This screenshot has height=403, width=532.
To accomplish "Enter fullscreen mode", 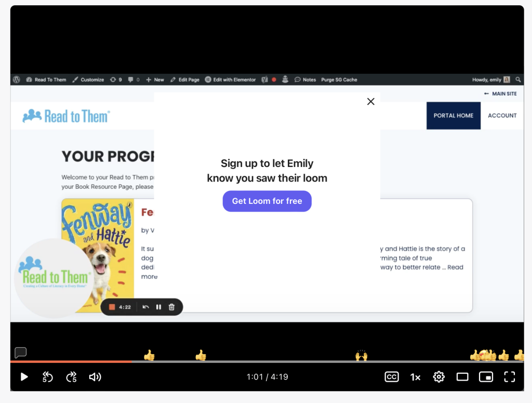I will click(510, 377).
